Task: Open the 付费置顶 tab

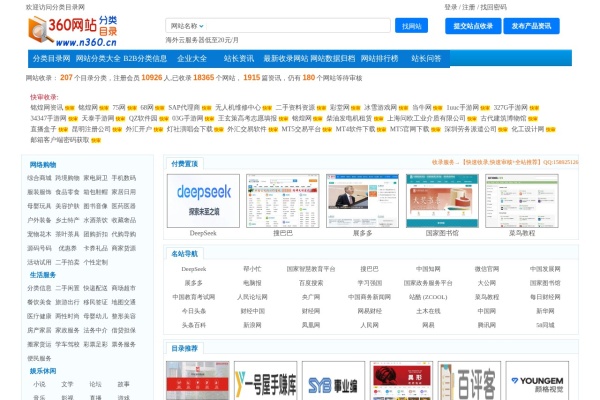Action: pyautogui.click(x=184, y=164)
